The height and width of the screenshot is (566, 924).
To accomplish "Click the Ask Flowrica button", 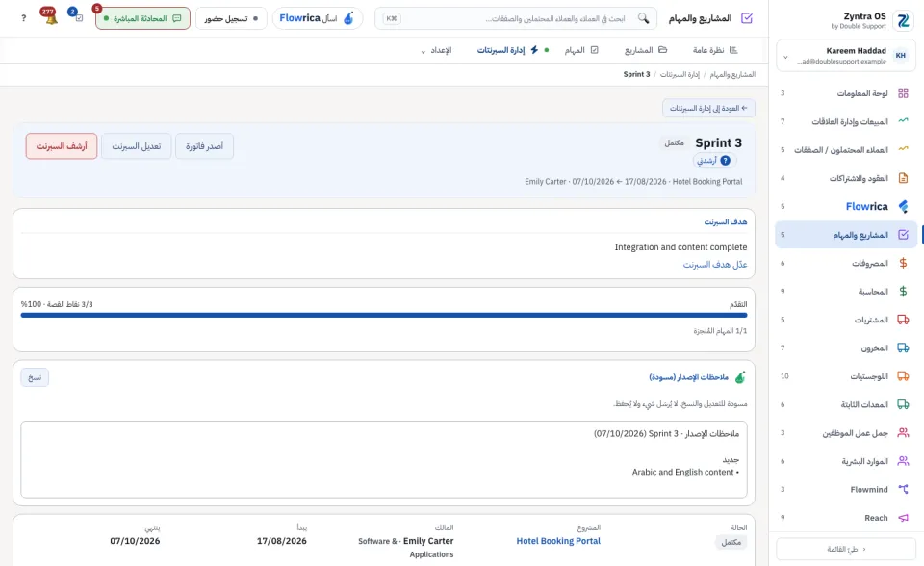I will coord(317,18).
